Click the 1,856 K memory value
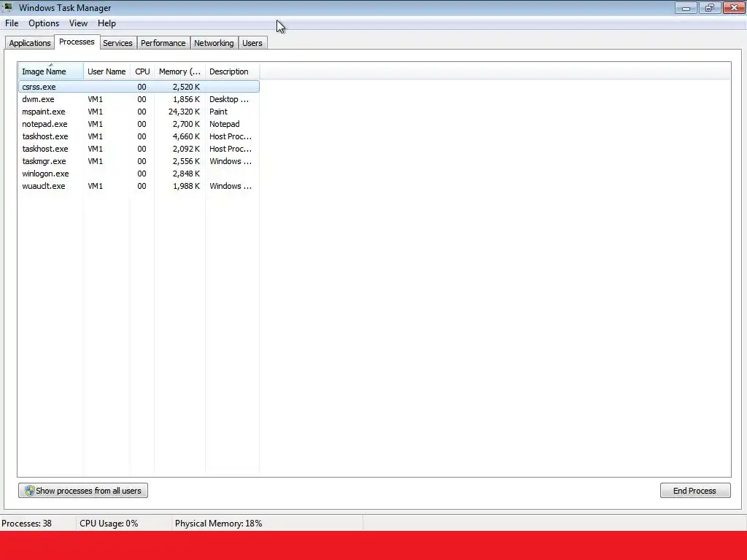Image resolution: width=747 pixels, height=560 pixels. click(x=186, y=99)
